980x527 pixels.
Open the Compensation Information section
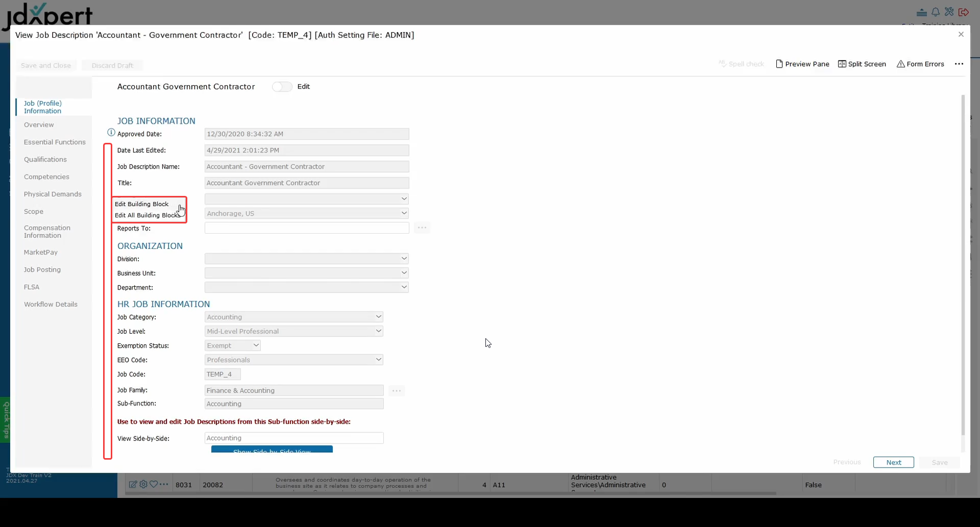coord(47,232)
